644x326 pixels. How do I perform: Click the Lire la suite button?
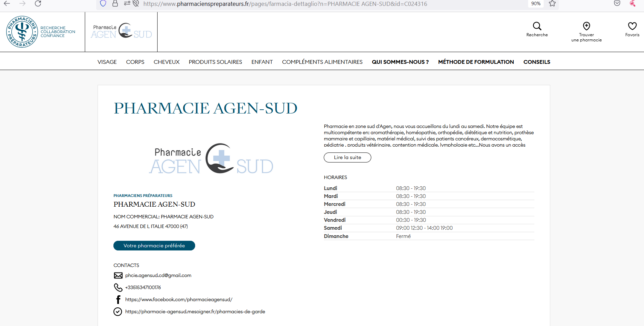pos(348,157)
